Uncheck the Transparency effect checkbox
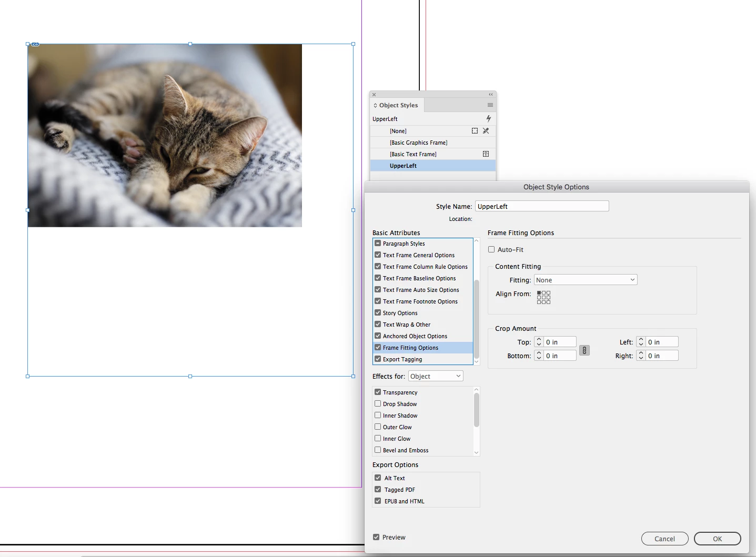Image resolution: width=756 pixels, height=557 pixels. tap(378, 392)
